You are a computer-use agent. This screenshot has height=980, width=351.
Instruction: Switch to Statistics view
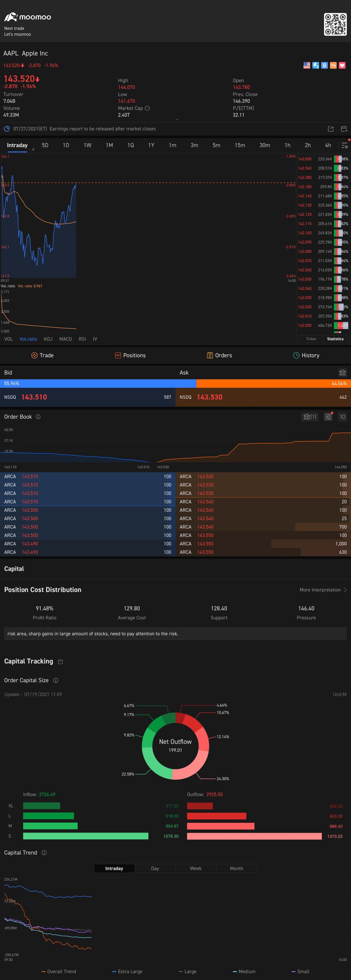click(x=335, y=339)
